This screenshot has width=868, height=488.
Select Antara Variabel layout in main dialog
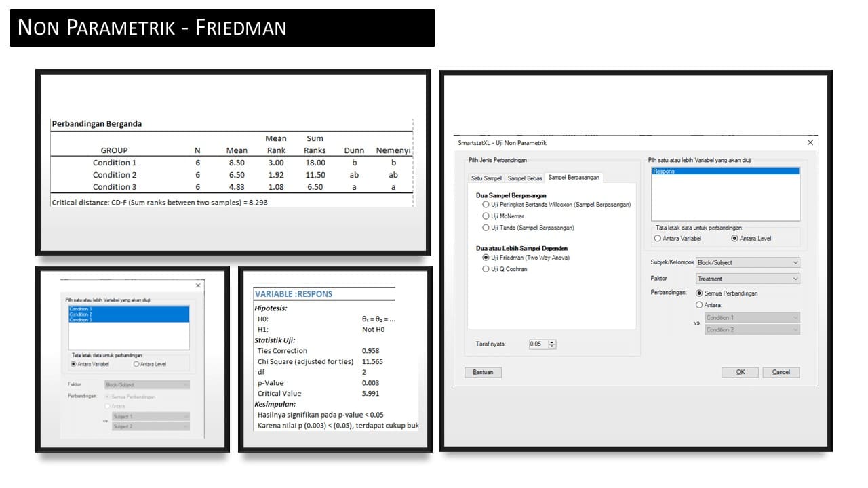(658, 238)
